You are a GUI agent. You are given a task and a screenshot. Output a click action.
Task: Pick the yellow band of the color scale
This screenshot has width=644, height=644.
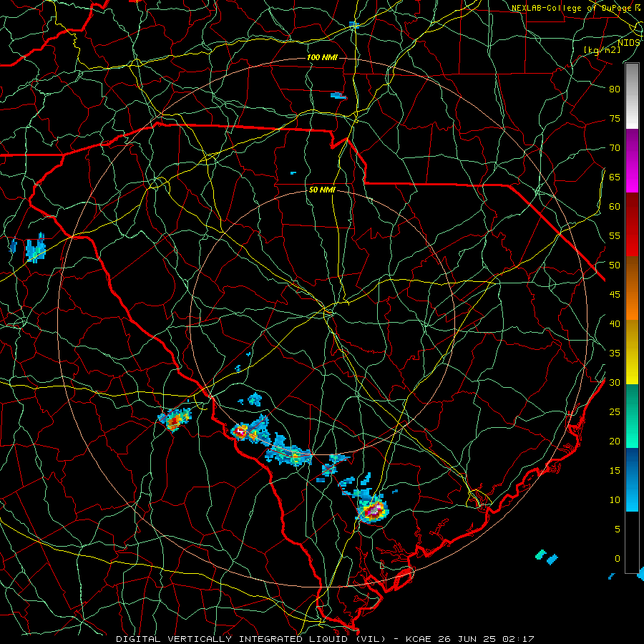632,352
